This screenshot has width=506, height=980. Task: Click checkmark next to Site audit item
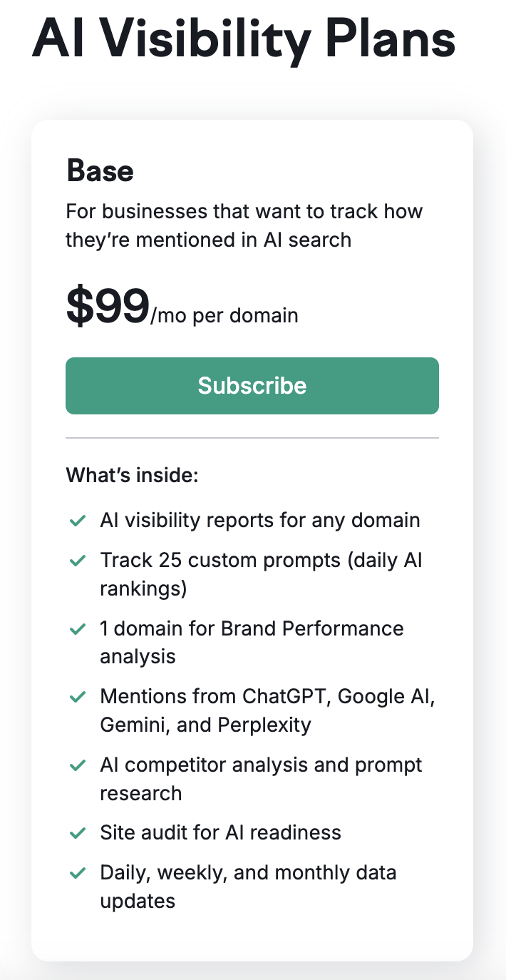[x=77, y=834]
